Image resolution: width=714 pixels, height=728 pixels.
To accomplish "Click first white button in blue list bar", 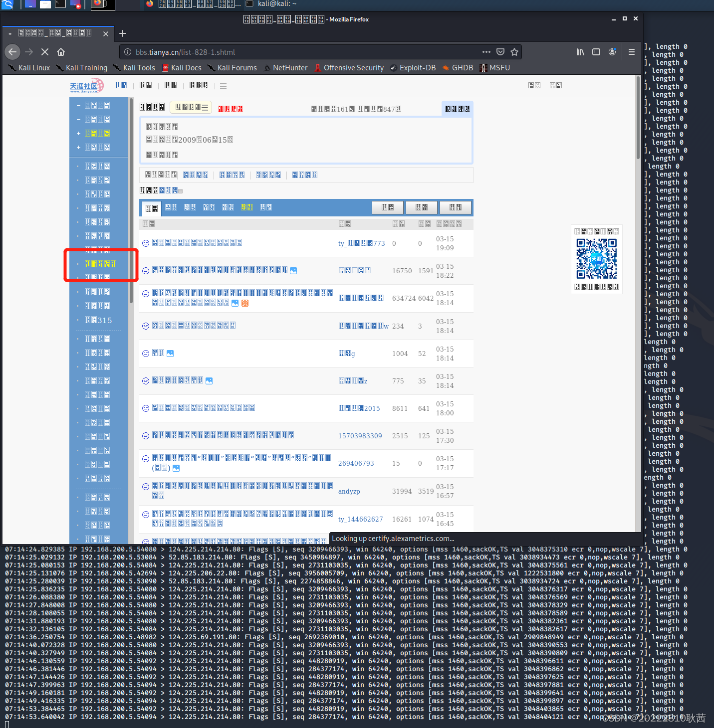I will [x=388, y=207].
